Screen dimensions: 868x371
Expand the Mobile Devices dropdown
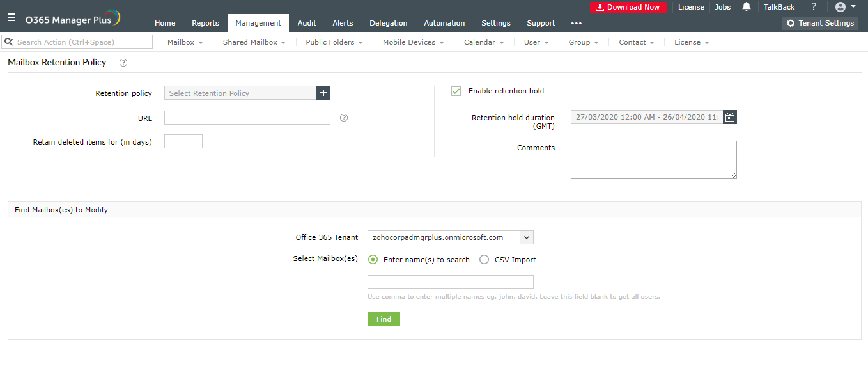(x=414, y=42)
